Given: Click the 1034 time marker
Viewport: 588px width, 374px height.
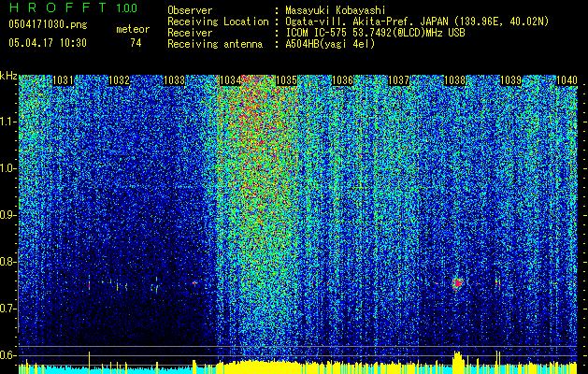Looking at the screenshot, I should 231,80.
